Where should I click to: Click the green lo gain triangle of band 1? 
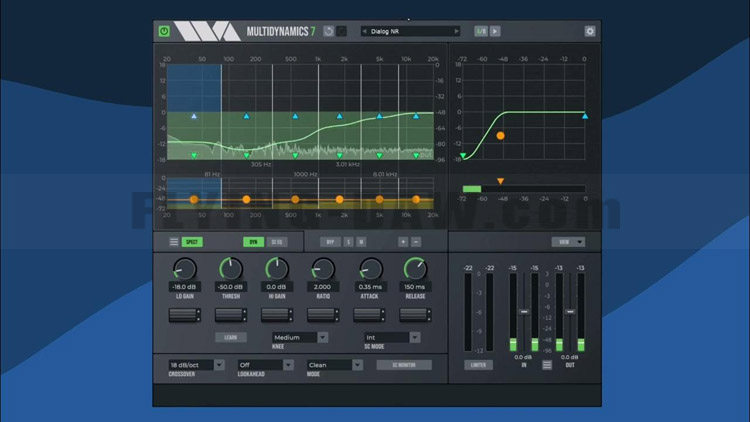[x=194, y=155]
